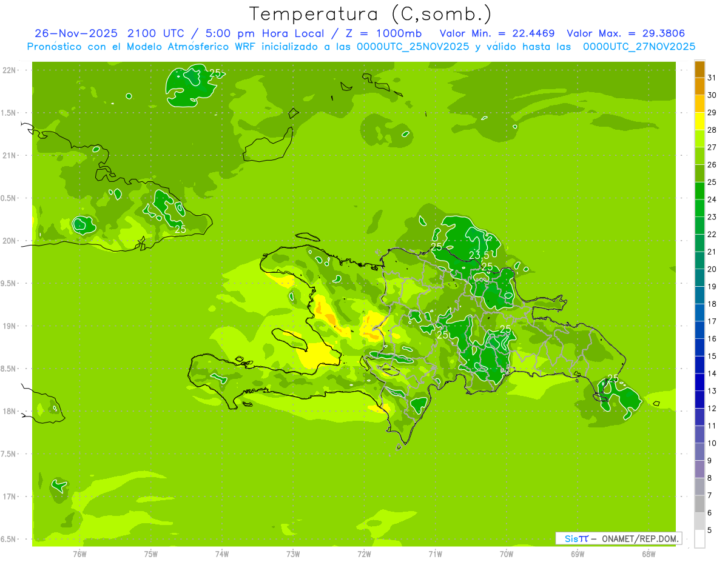Click the '71W' longitude axis label

(x=435, y=554)
